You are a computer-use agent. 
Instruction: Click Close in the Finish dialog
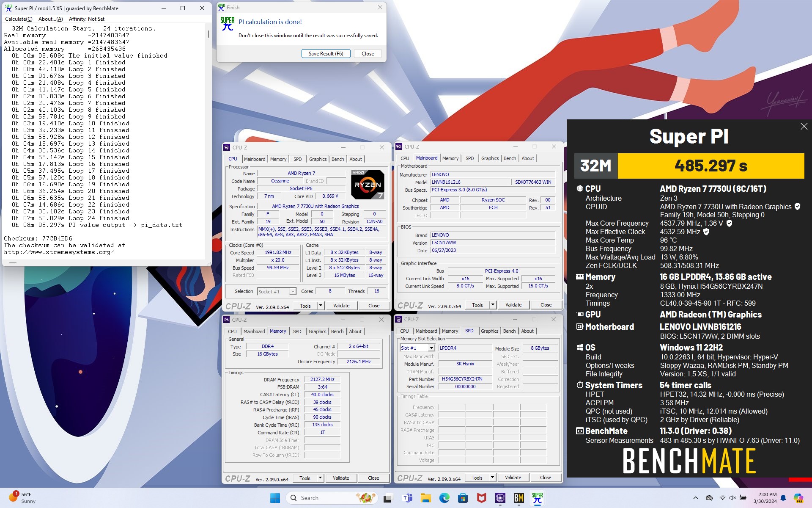pyautogui.click(x=368, y=54)
